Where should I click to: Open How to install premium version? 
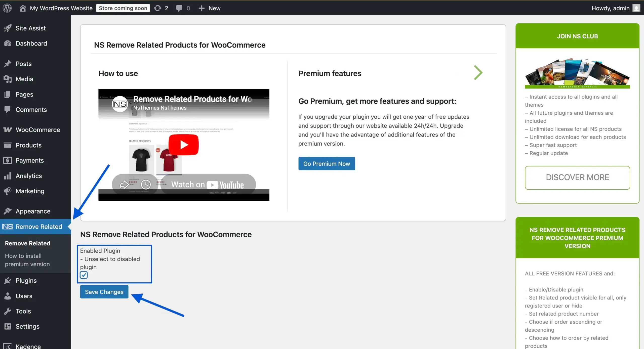[x=27, y=260]
